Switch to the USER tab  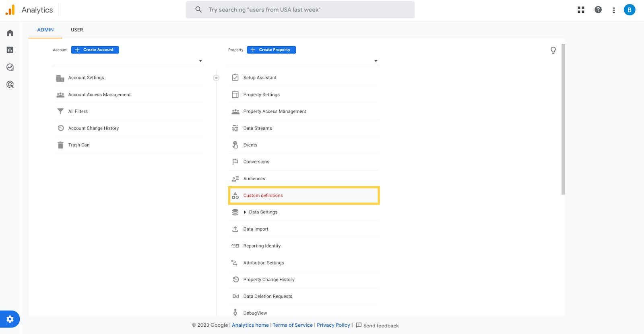pyautogui.click(x=77, y=30)
